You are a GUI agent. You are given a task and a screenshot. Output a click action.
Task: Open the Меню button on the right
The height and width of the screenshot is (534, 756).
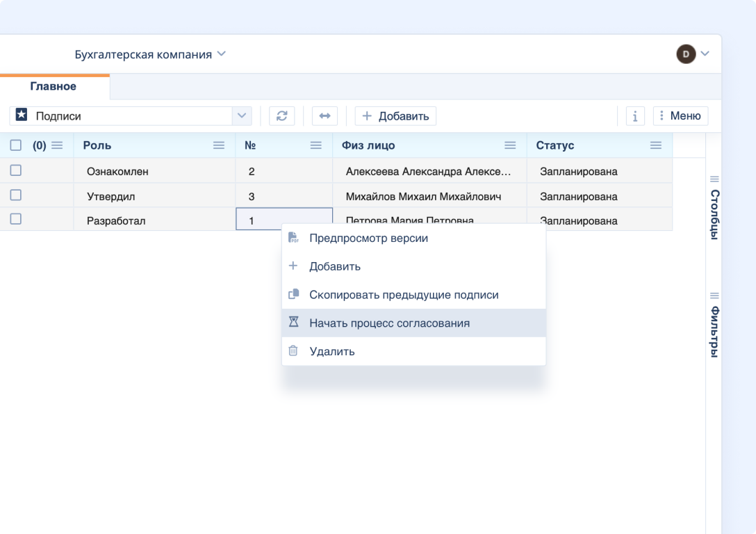(x=680, y=115)
